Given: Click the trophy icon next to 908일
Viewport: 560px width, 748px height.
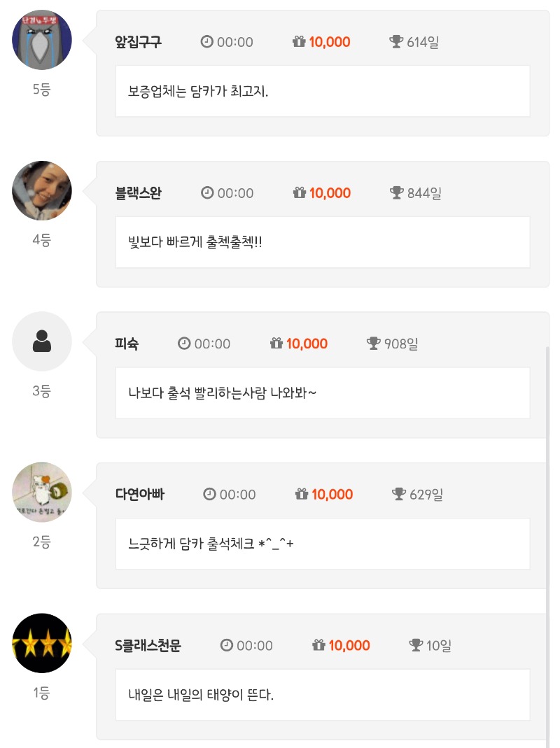Looking at the screenshot, I should (x=374, y=344).
